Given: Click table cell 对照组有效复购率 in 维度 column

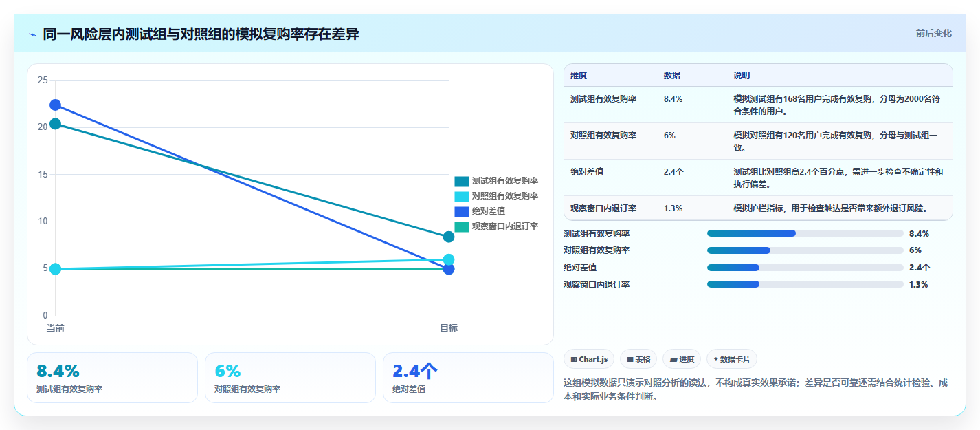Looking at the screenshot, I should (x=603, y=135).
